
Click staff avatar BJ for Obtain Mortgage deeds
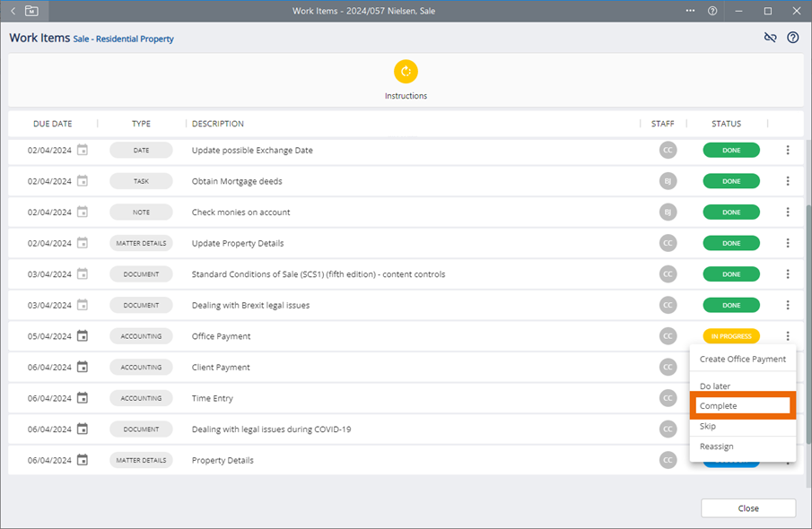(667, 181)
